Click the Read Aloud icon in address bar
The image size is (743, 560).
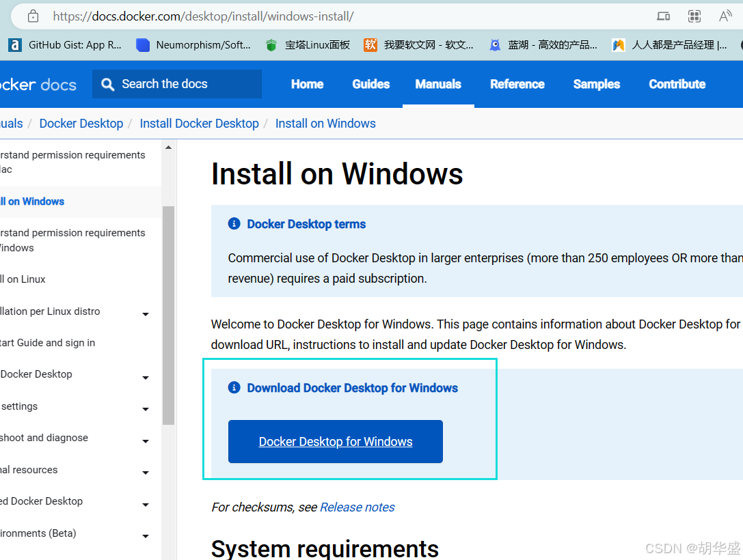(725, 16)
